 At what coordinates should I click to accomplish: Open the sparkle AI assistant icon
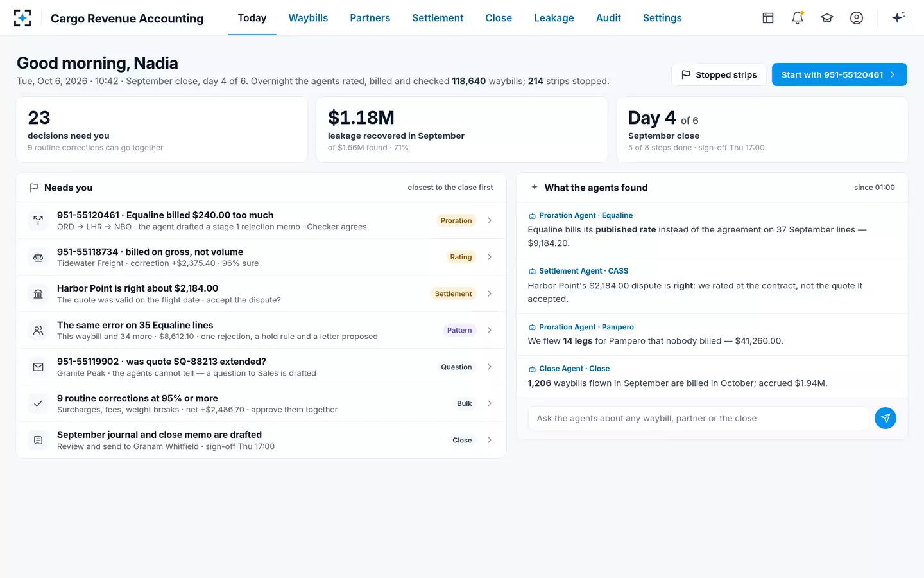898,18
